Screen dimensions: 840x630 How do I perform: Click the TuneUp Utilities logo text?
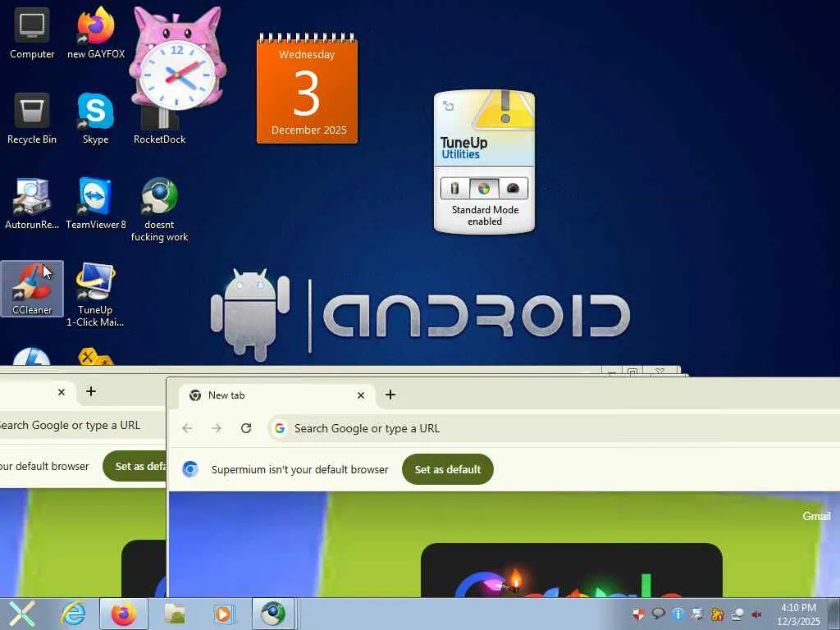click(x=463, y=148)
